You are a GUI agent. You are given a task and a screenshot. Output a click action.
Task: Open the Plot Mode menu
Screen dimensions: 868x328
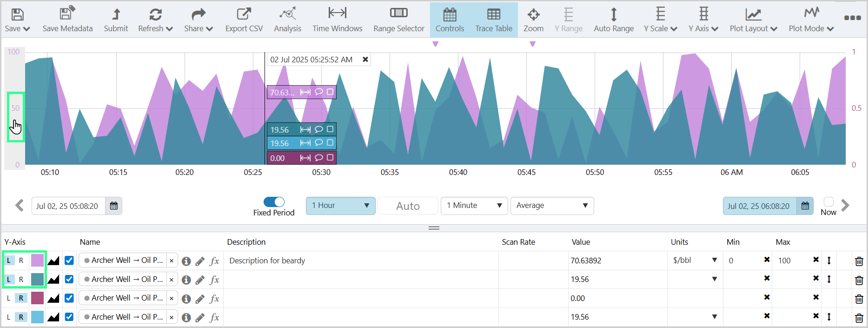click(x=811, y=20)
